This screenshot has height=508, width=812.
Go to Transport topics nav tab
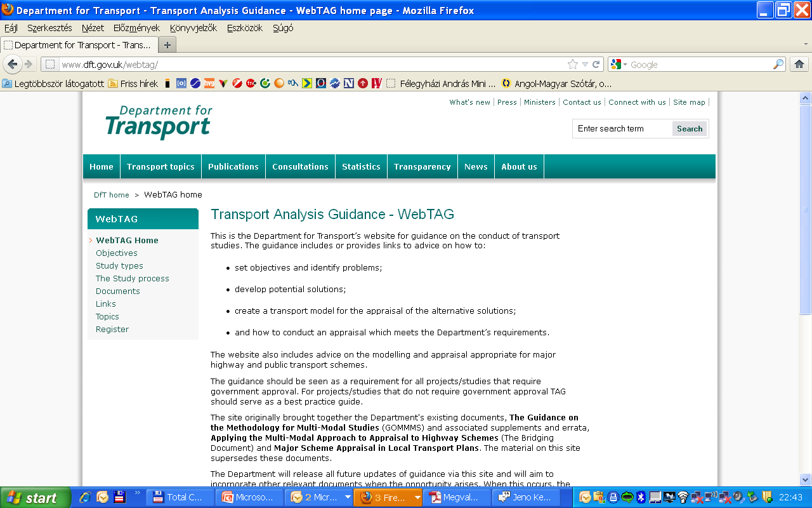160,166
